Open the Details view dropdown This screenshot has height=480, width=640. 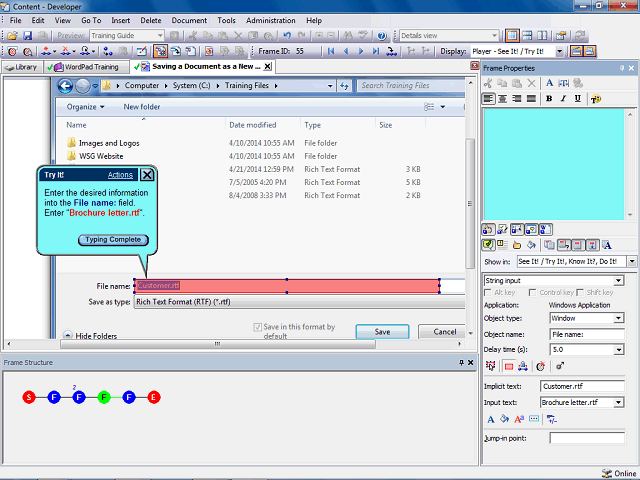point(494,36)
